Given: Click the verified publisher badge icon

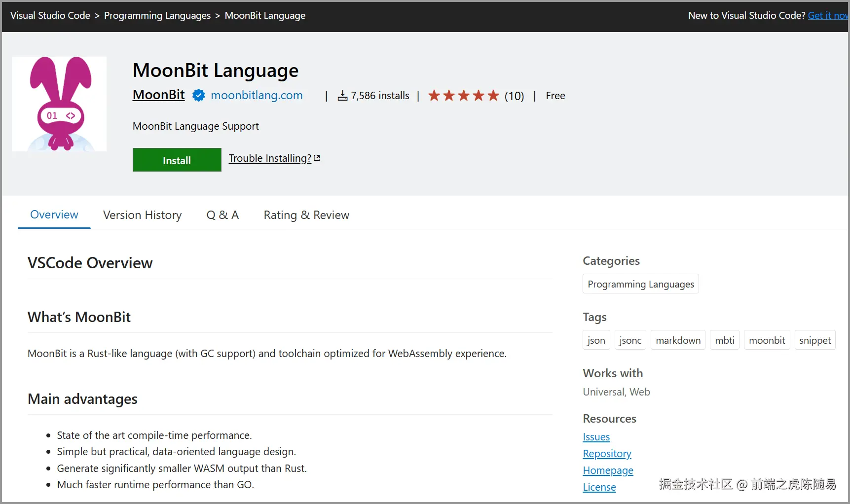Looking at the screenshot, I should point(198,96).
